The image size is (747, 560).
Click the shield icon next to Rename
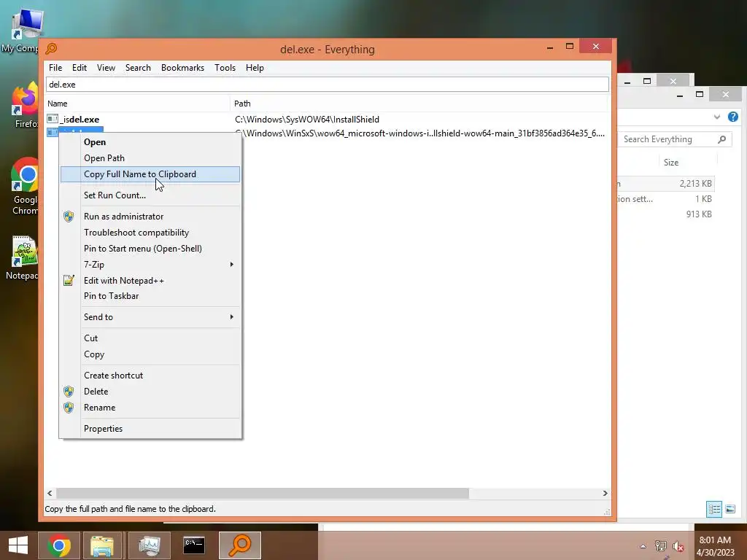click(69, 408)
